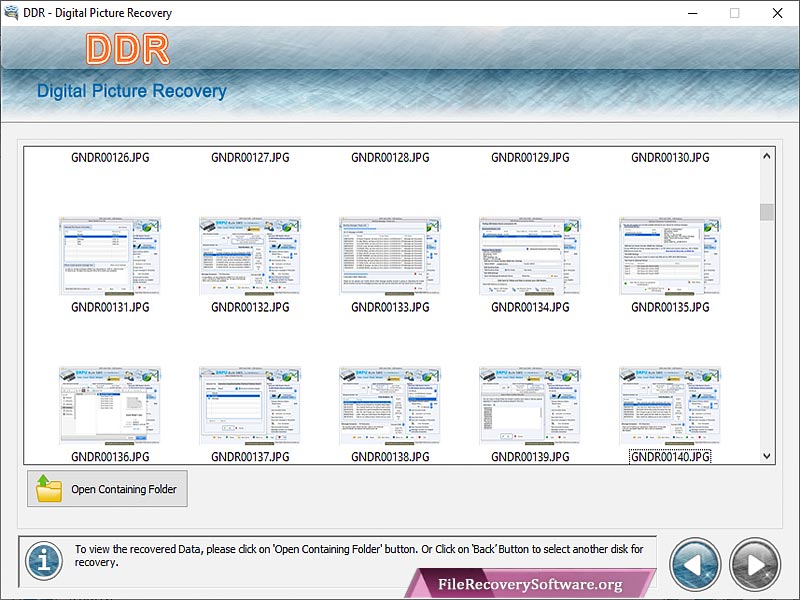800x600 pixels.
Task: Select thumbnail of GNDR00133.JPG
Action: (390, 256)
